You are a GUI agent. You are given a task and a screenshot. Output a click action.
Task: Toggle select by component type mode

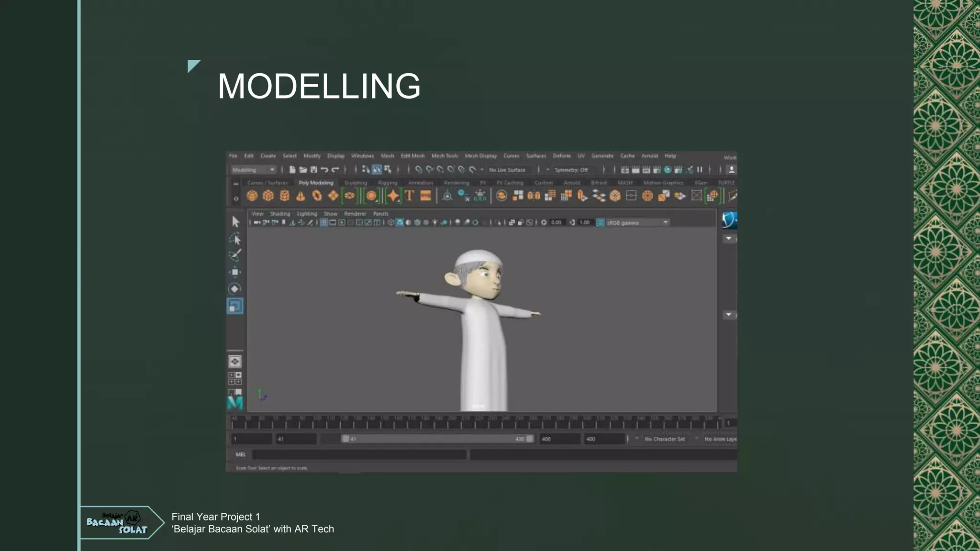[388, 170]
